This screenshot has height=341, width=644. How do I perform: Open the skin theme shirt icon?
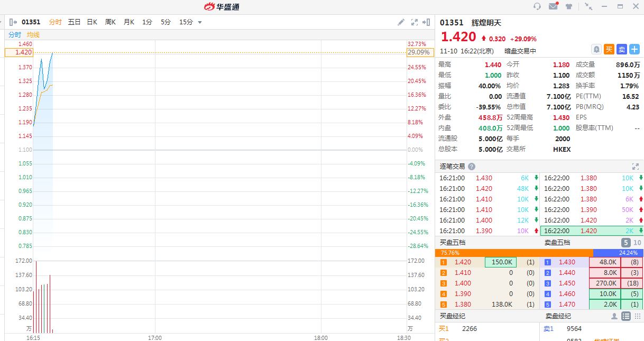coord(569,6)
